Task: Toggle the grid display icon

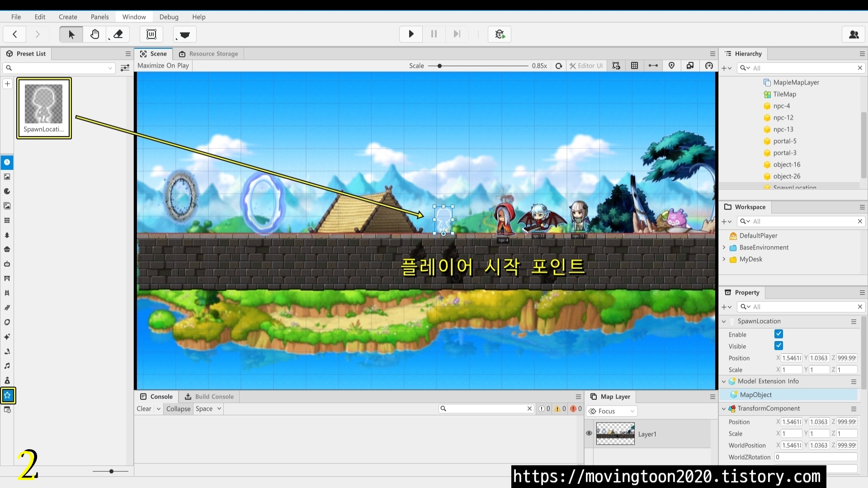Action: 634,66
